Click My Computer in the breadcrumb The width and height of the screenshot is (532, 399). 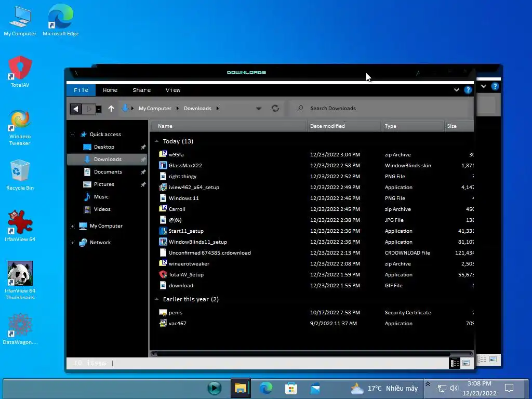coord(155,108)
